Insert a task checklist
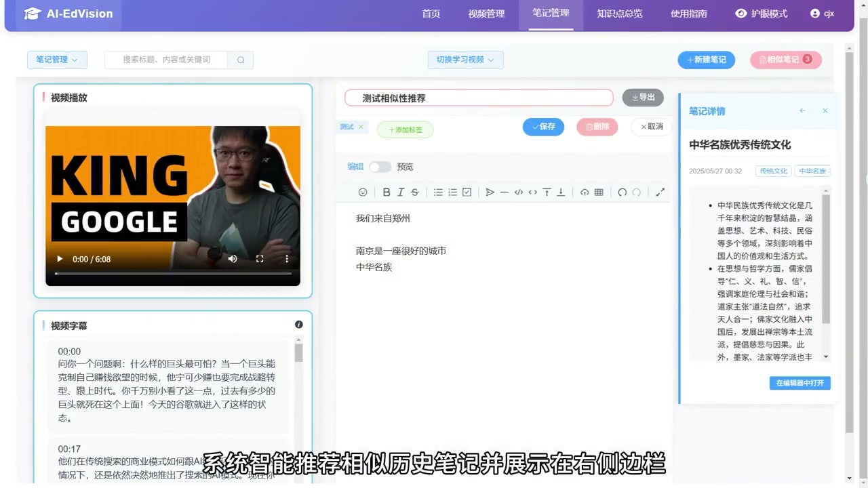The height and width of the screenshot is (488, 868). pos(467,192)
